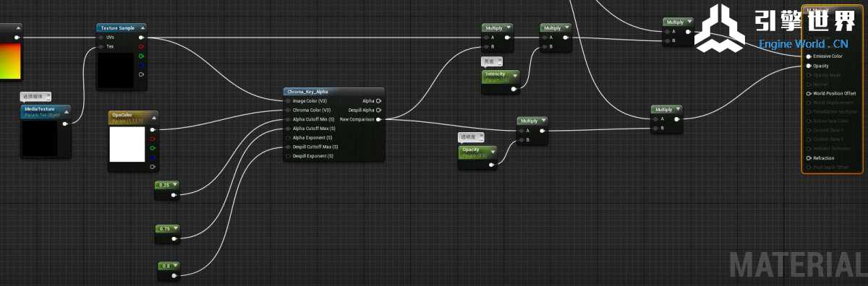
Task: Click the Despill Alpha output pin
Action: 379,110
